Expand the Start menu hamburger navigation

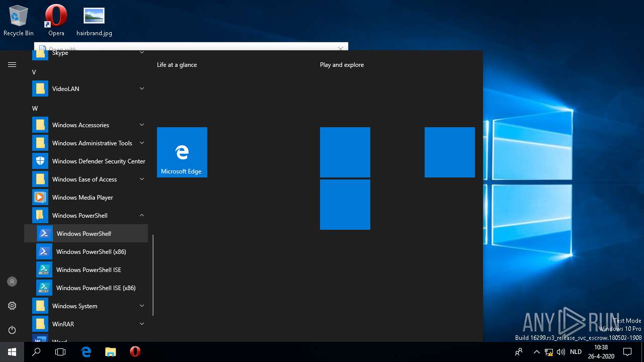(12, 64)
